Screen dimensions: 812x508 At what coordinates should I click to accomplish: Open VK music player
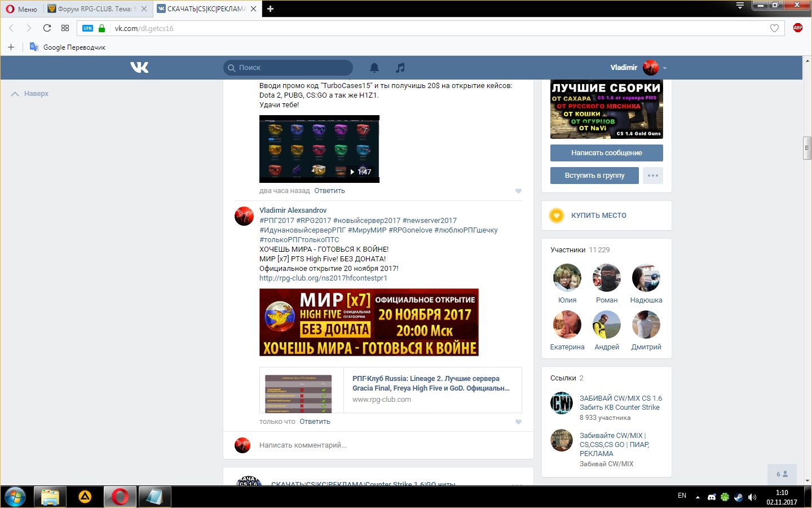400,68
